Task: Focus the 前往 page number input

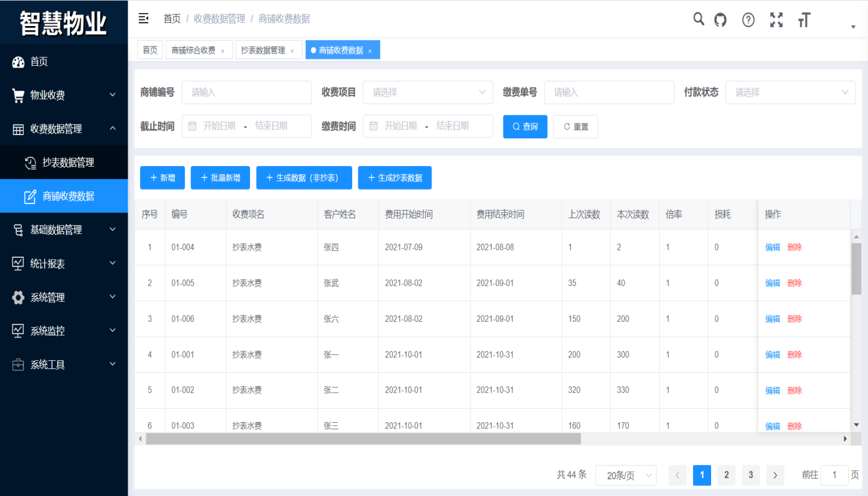Action: [x=835, y=475]
